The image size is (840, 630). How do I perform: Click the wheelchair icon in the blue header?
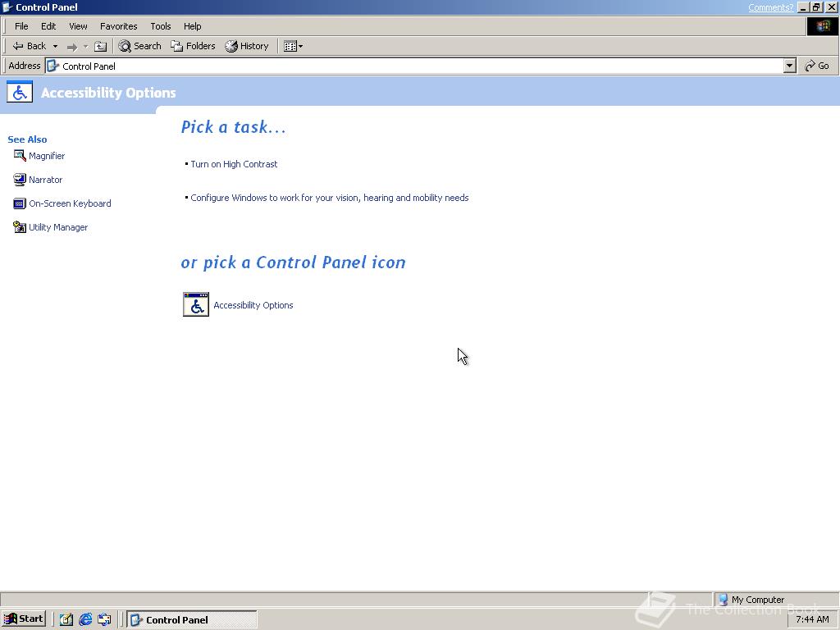(20, 92)
